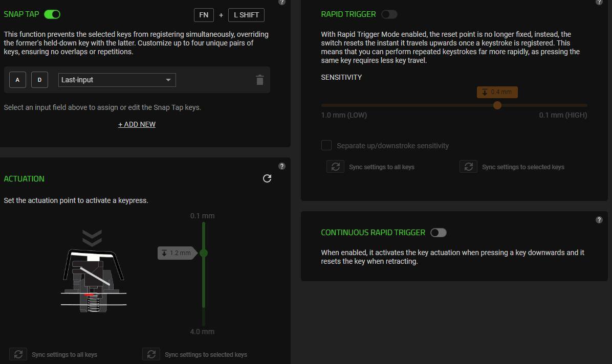
Task: Delete the A/D Snap Tap pair
Action: pyautogui.click(x=259, y=80)
